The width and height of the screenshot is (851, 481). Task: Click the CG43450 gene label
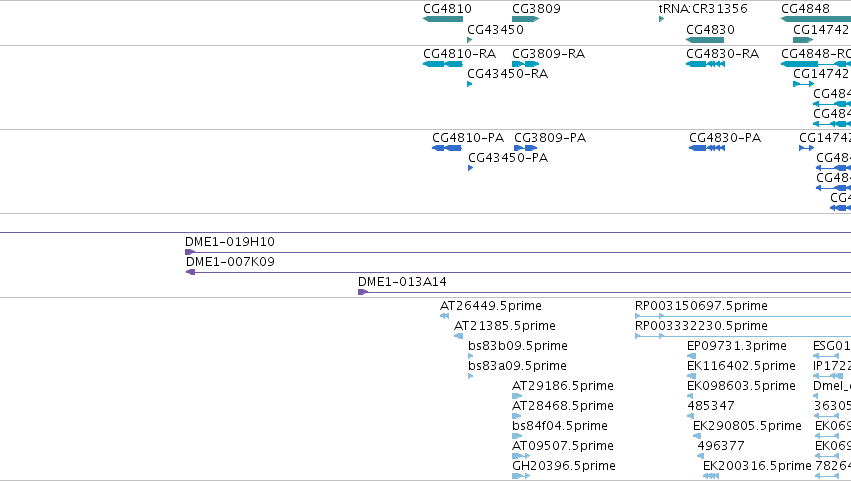pos(496,29)
